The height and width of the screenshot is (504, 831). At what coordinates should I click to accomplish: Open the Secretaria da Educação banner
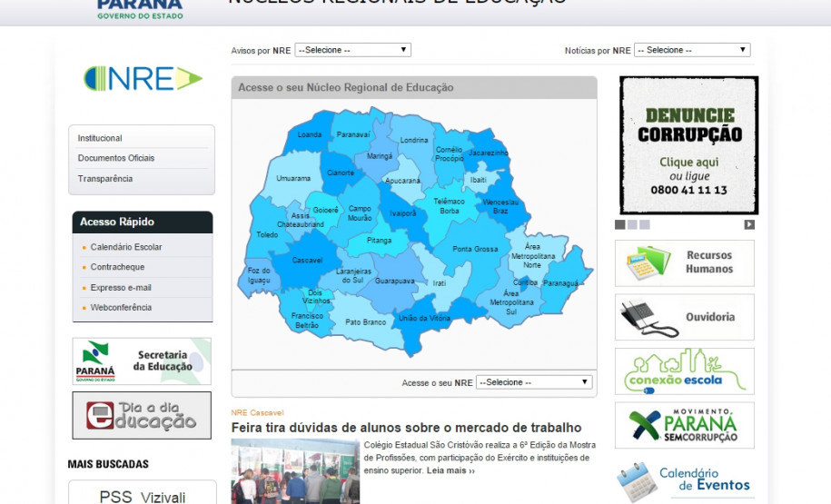coord(142,361)
